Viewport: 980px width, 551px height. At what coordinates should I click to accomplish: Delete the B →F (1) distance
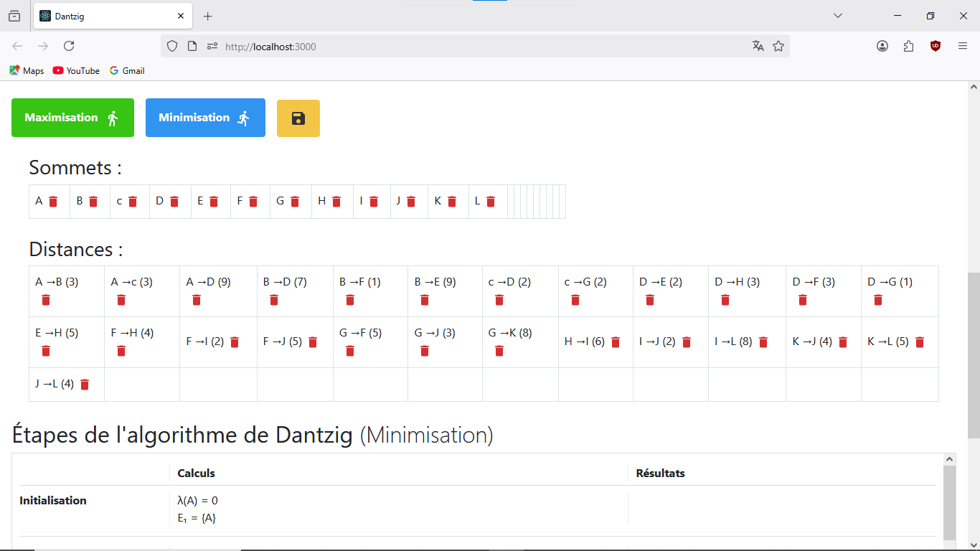click(x=350, y=300)
